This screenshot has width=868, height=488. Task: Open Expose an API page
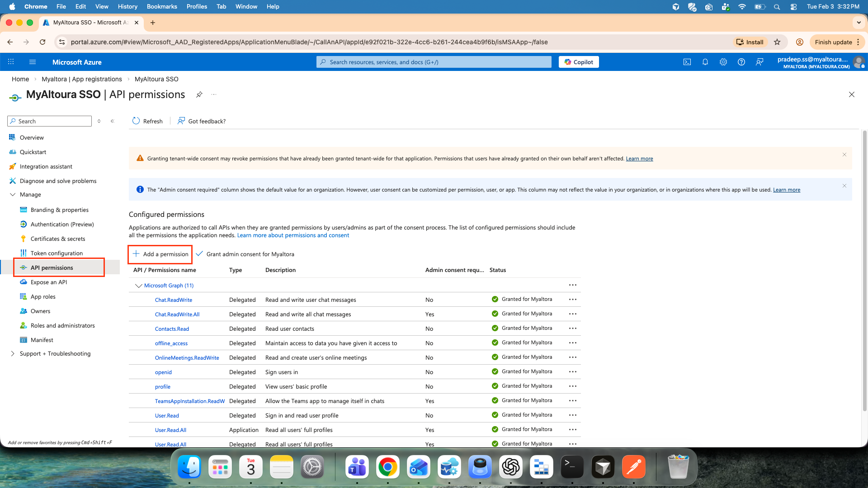49,282
